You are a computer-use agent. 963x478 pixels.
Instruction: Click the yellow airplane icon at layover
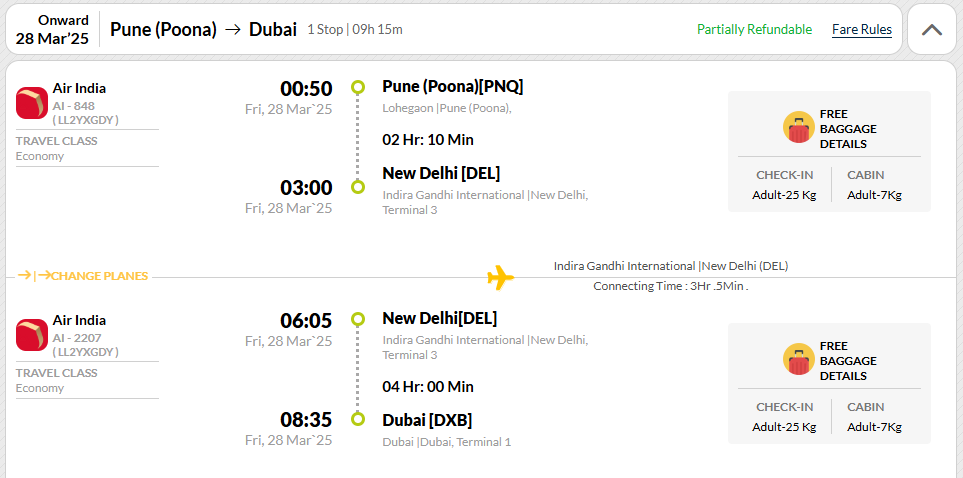click(501, 277)
